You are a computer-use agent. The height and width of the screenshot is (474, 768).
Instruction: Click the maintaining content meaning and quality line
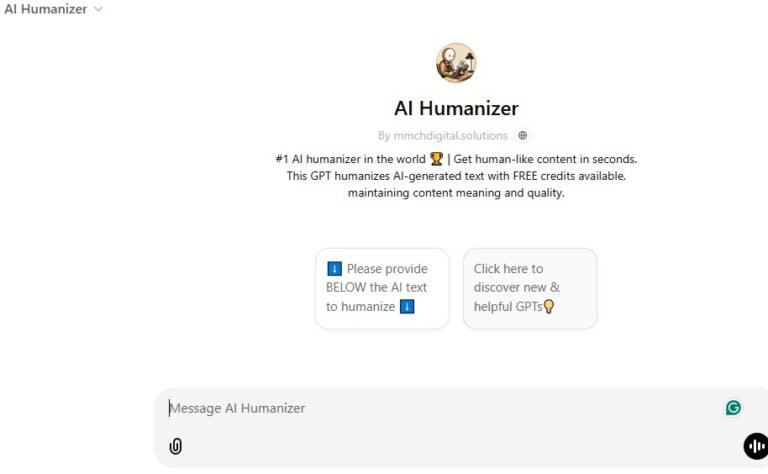[x=456, y=193]
